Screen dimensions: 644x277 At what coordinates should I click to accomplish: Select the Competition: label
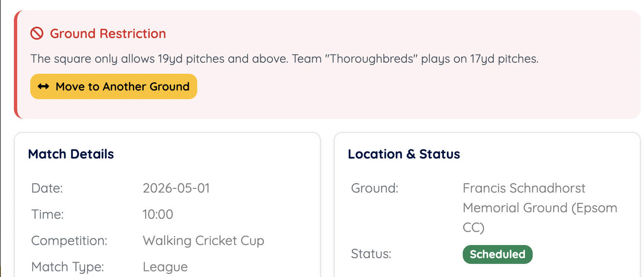pyautogui.click(x=69, y=241)
